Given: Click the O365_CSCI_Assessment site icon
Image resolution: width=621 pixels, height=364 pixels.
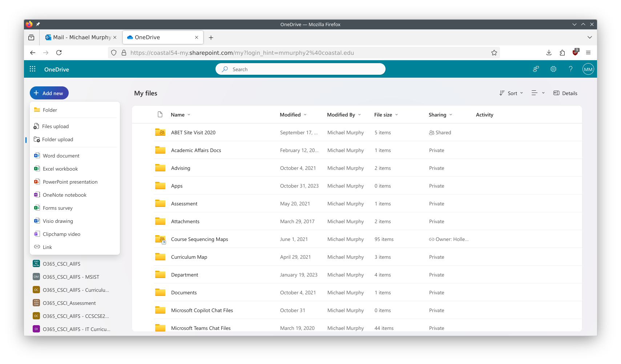Looking at the screenshot, I should 36,303.
